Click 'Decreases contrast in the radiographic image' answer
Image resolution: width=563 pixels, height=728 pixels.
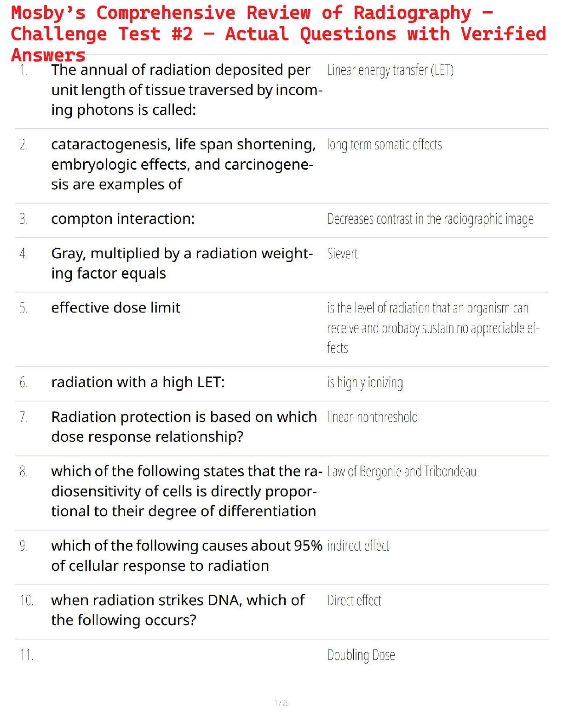click(x=430, y=219)
